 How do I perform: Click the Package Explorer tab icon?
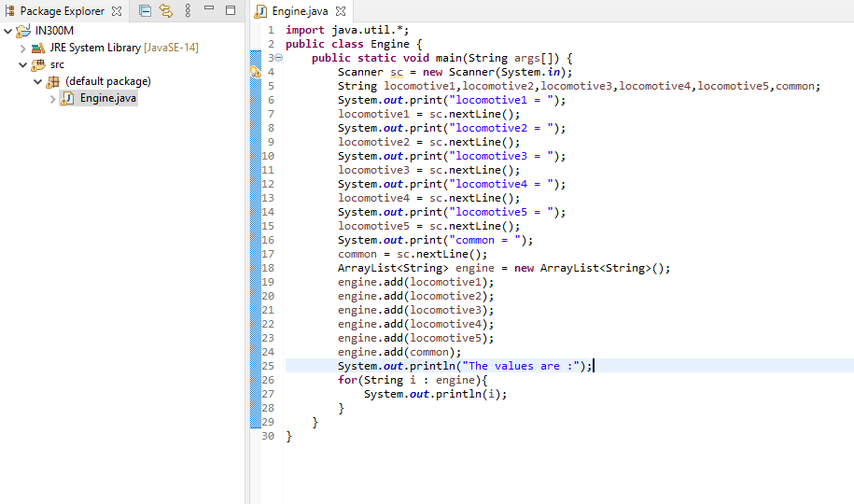coord(10,11)
